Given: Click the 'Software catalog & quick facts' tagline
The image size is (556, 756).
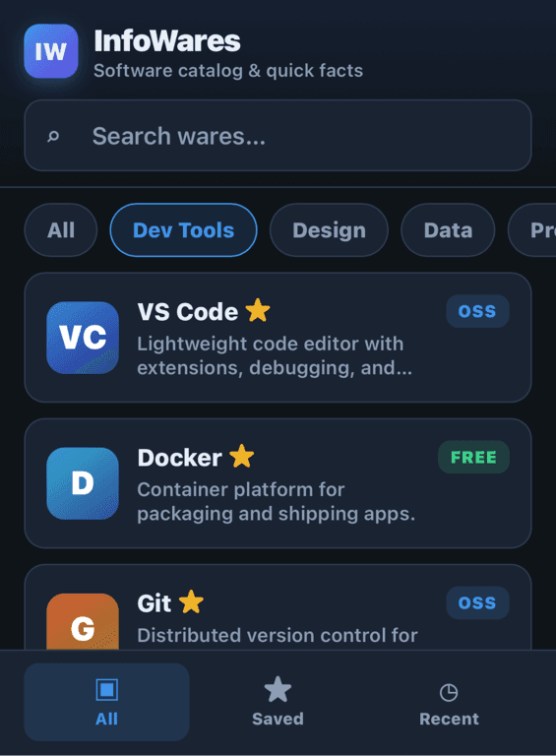Looking at the screenshot, I should click(228, 71).
